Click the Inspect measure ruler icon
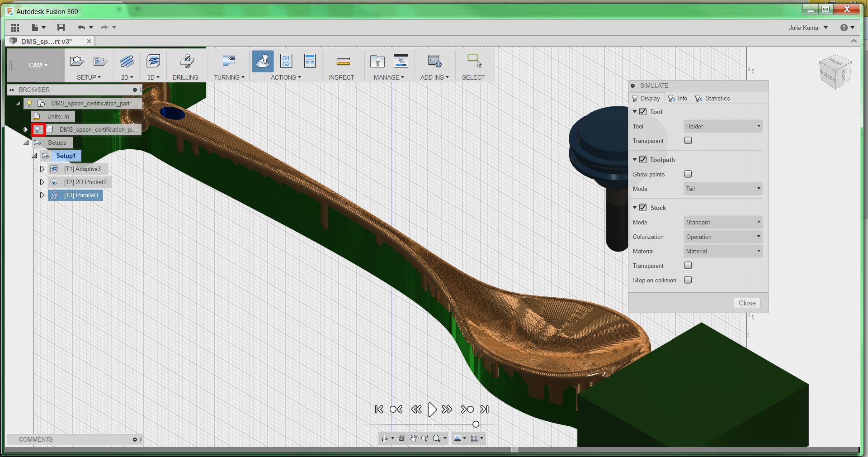 (x=343, y=62)
